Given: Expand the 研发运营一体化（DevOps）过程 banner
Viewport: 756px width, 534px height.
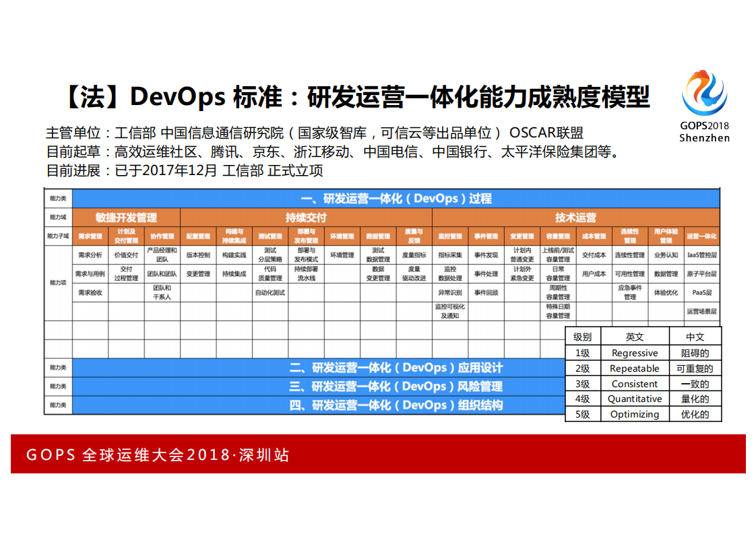Looking at the screenshot, I should (x=396, y=198).
